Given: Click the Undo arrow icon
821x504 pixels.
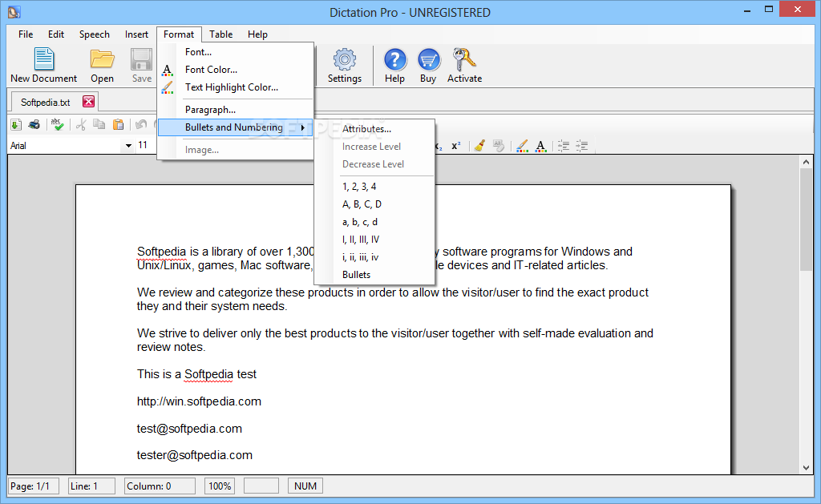Looking at the screenshot, I should click(141, 124).
